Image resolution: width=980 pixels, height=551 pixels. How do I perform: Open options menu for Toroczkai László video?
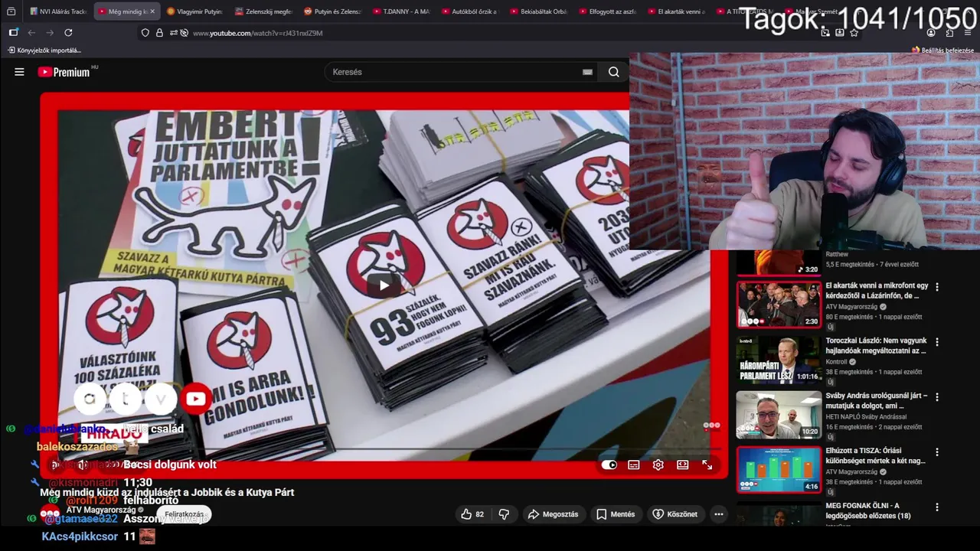click(937, 342)
